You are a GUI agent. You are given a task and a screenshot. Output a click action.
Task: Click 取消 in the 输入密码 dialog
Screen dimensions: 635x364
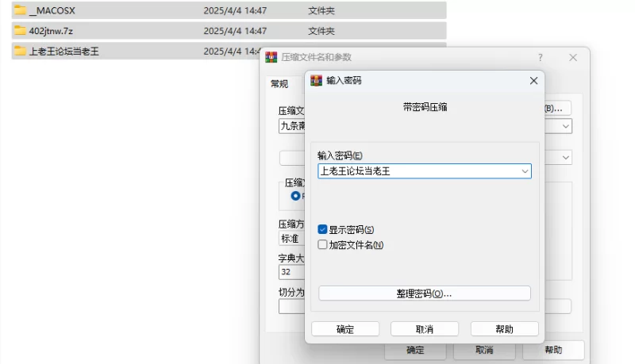(x=425, y=329)
